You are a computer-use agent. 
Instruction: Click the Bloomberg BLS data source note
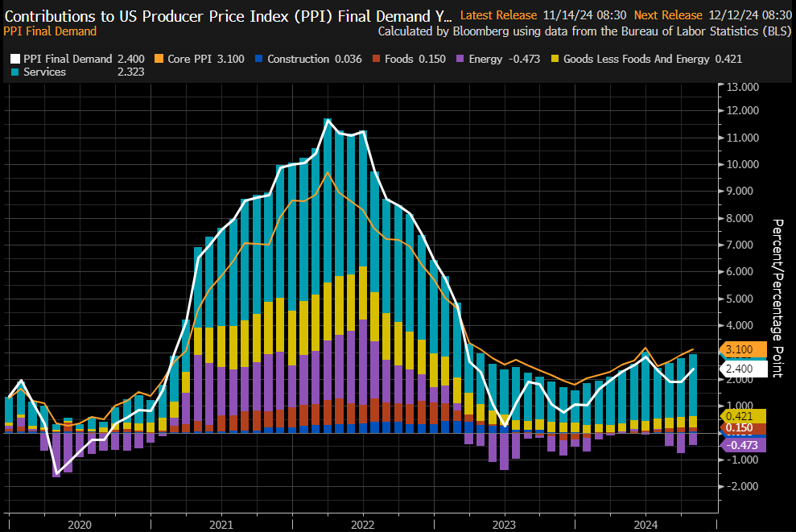[585, 31]
